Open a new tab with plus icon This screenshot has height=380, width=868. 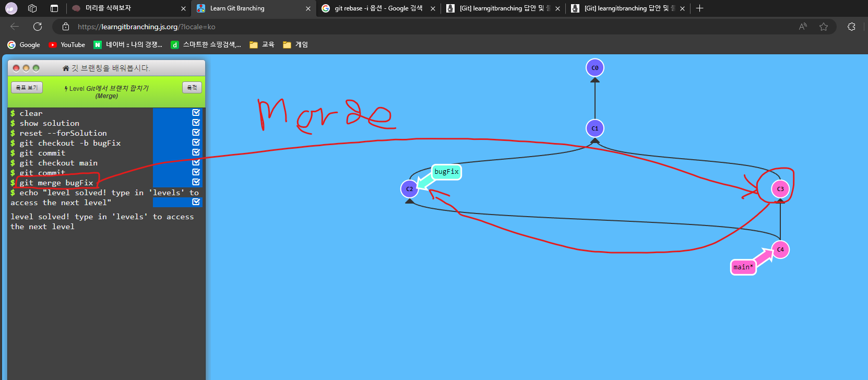(x=699, y=8)
